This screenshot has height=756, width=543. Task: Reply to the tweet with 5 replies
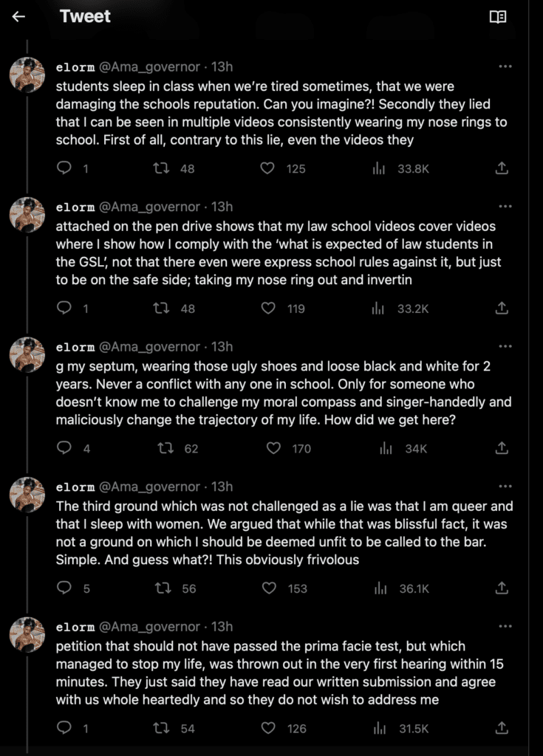(64, 588)
